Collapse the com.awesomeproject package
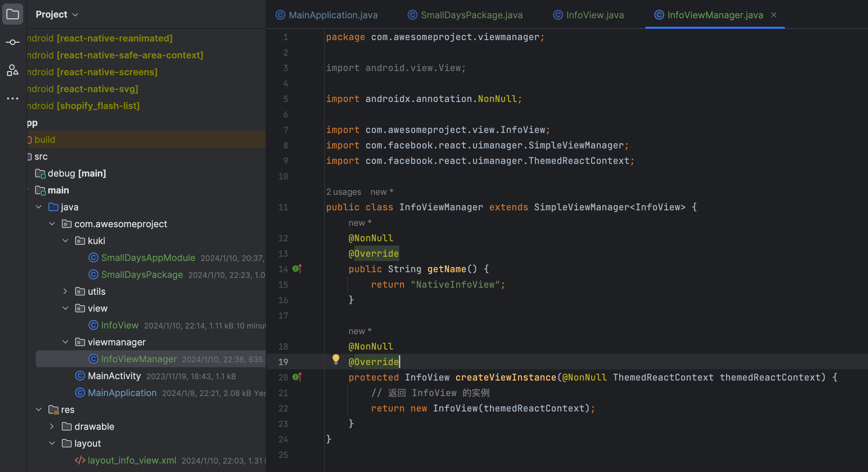 [x=52, y=224]
